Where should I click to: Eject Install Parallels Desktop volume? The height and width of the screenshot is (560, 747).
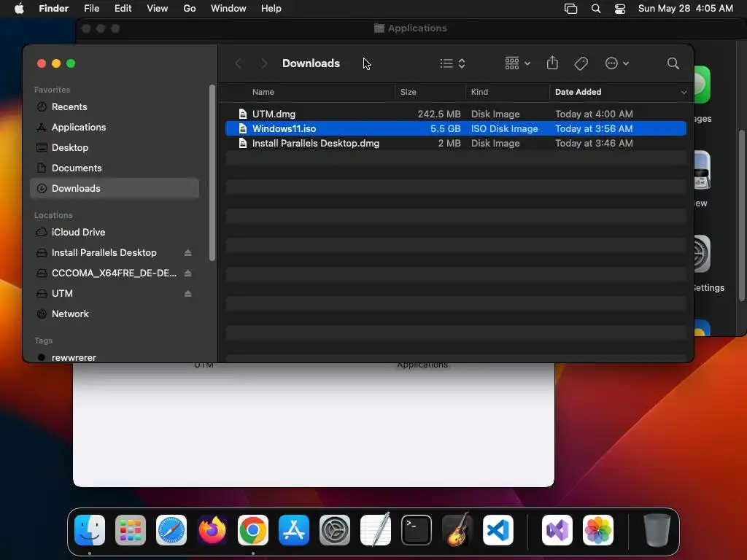187,253
